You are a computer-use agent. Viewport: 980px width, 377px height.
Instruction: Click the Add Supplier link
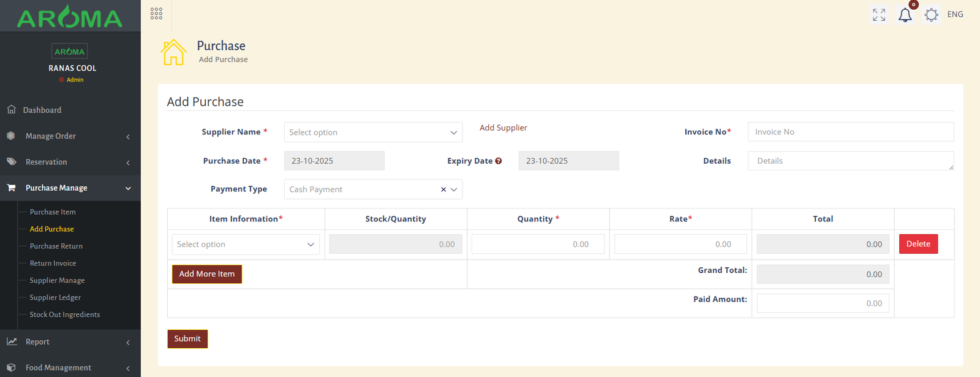pyautogui.click(x=503, y=128)
